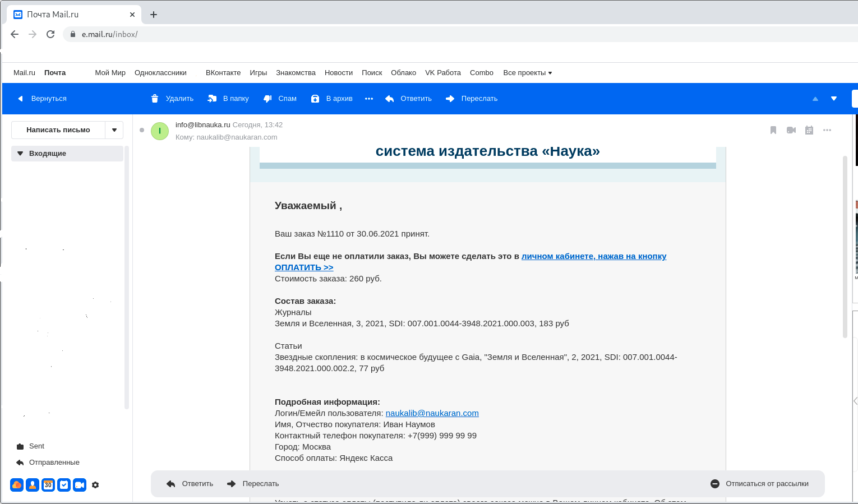Mark the letter as Спам

[x=280, y=99]
